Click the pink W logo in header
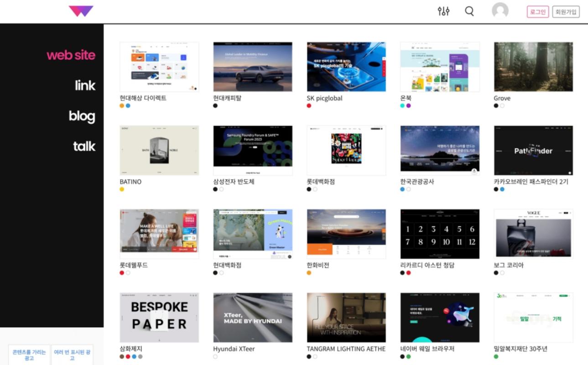The height and width of the screenshot is (365, 588). coord(81,11)
